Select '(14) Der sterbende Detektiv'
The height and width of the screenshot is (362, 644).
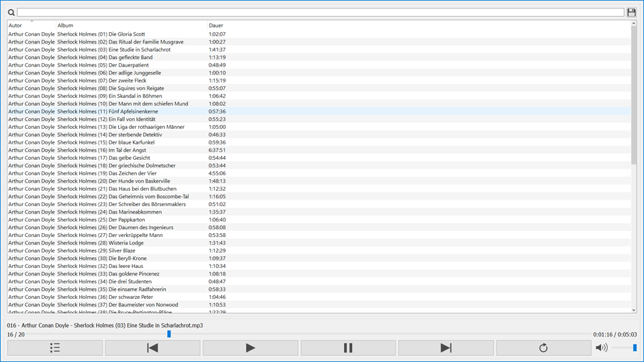click(319, 134)
